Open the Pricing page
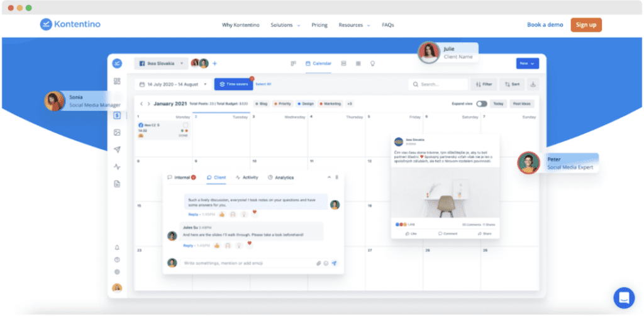Viewport: 644px width, 316px height. [319, 25]
